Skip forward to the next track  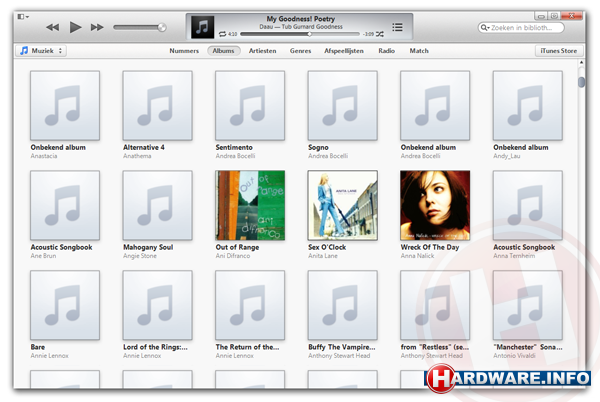tap(97, 27)
